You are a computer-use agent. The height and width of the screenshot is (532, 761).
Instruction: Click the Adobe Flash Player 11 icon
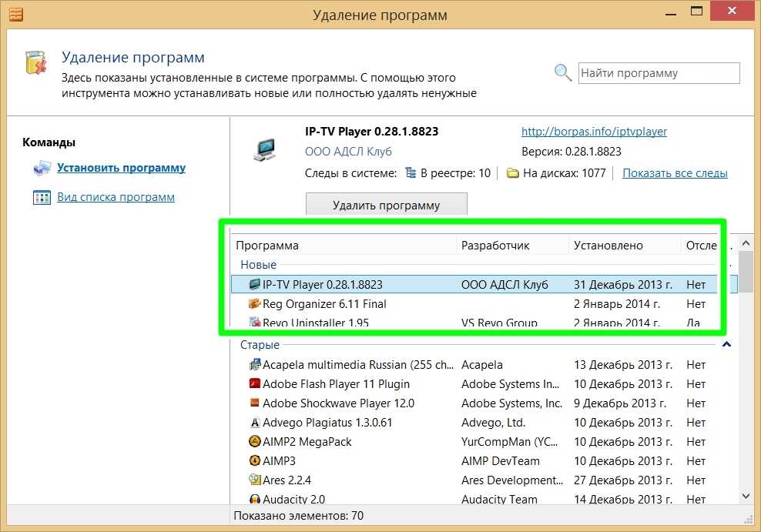point(255,384)
